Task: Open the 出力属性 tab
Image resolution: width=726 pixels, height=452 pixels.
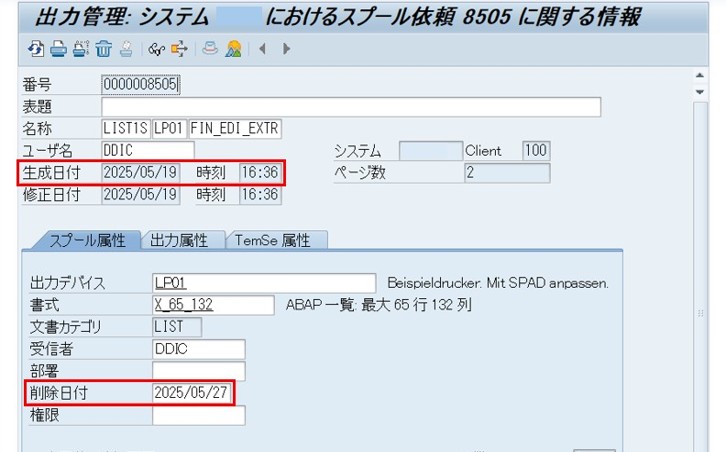Action: (x=179, y=240)
